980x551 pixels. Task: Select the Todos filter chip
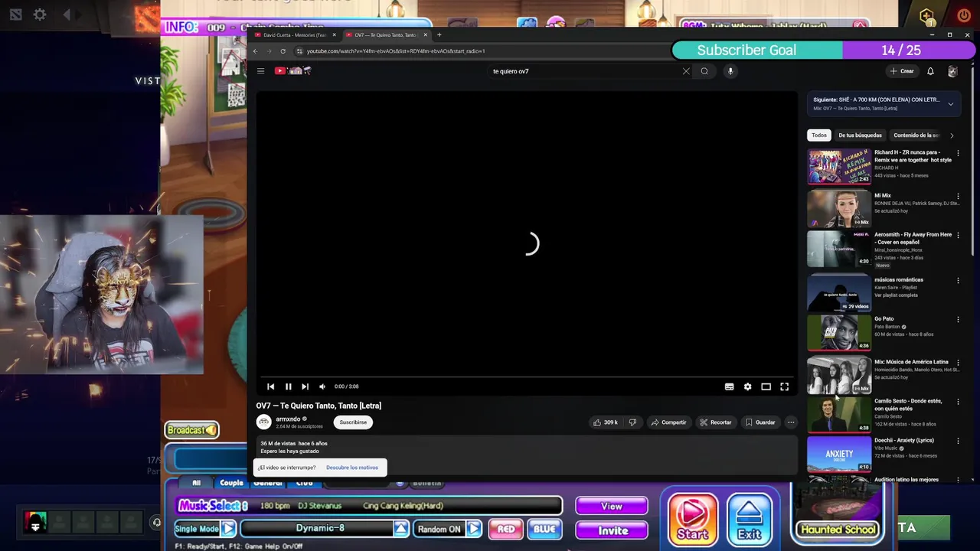[x=819, y=135]
